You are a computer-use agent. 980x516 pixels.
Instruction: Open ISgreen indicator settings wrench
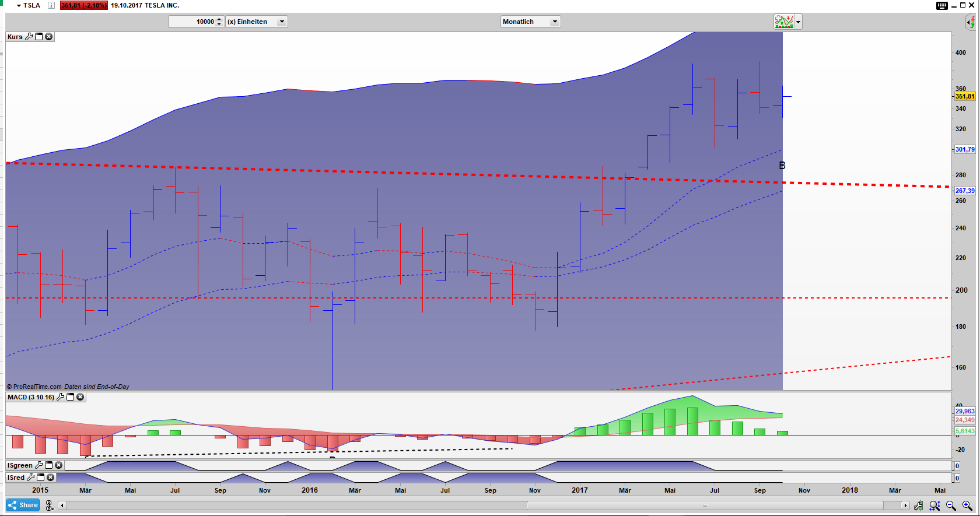tap(39, 465)
